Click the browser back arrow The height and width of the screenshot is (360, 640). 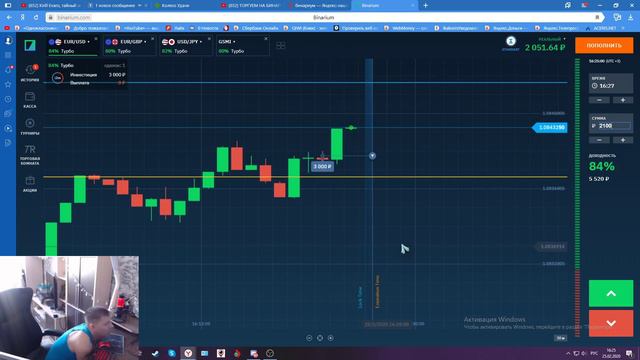tap(9, 18)
